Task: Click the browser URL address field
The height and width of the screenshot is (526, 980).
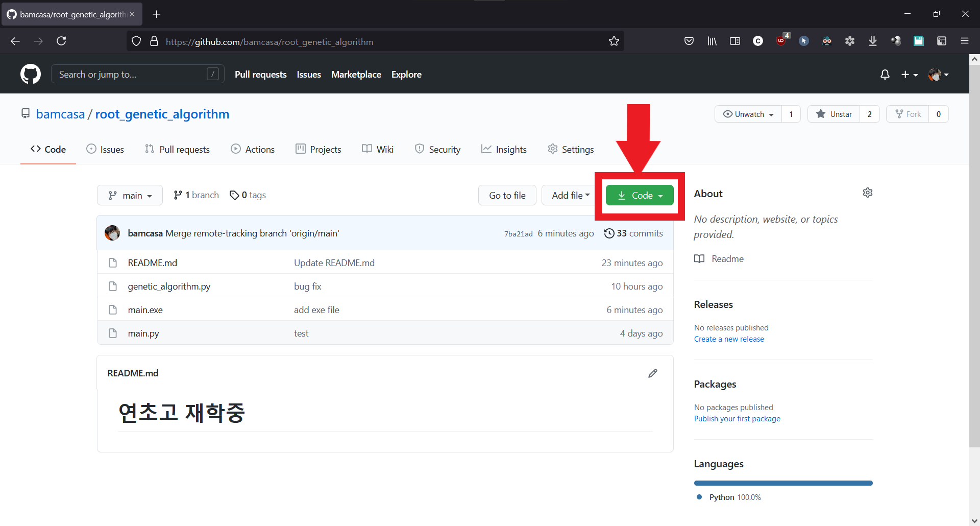Action: (x=375, y=41)
